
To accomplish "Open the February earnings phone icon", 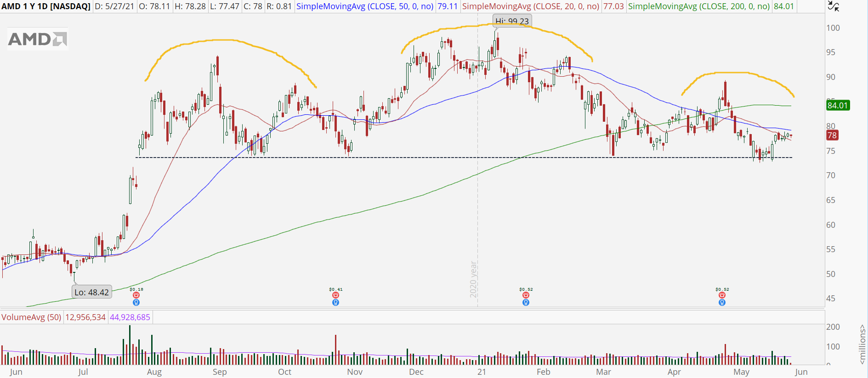I will click(x=526, y=295).
